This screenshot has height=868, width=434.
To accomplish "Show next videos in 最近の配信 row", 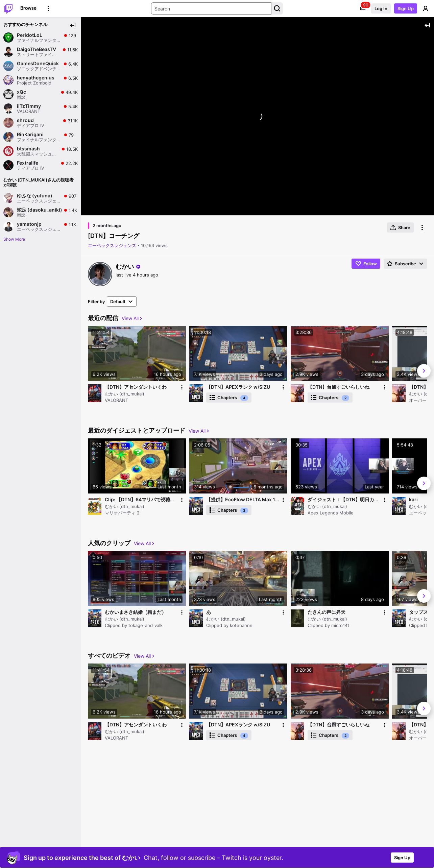I will coord(424,371).
